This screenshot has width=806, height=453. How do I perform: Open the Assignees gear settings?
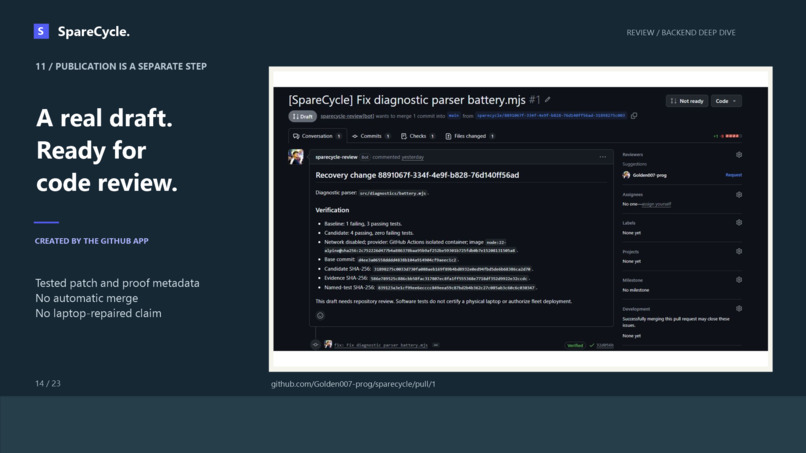[x=739, y=195]
